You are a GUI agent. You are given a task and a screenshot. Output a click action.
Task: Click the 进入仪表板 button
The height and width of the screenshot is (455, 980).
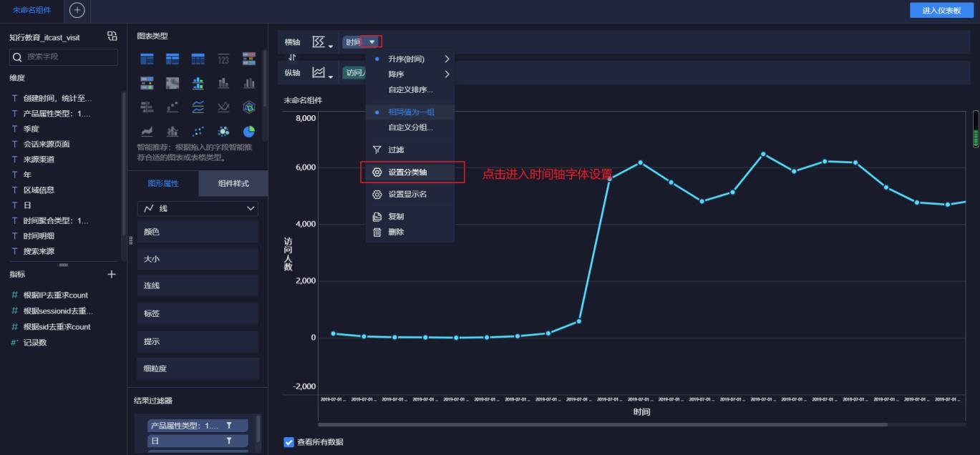(941, 10)
